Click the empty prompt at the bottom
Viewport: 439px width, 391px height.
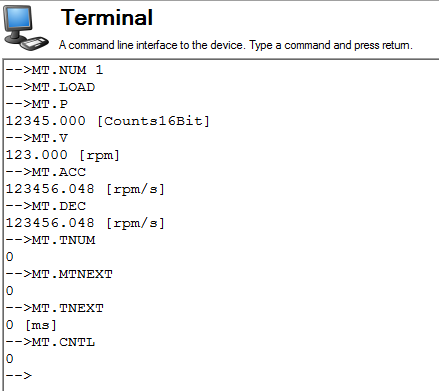tap(19, 376)
